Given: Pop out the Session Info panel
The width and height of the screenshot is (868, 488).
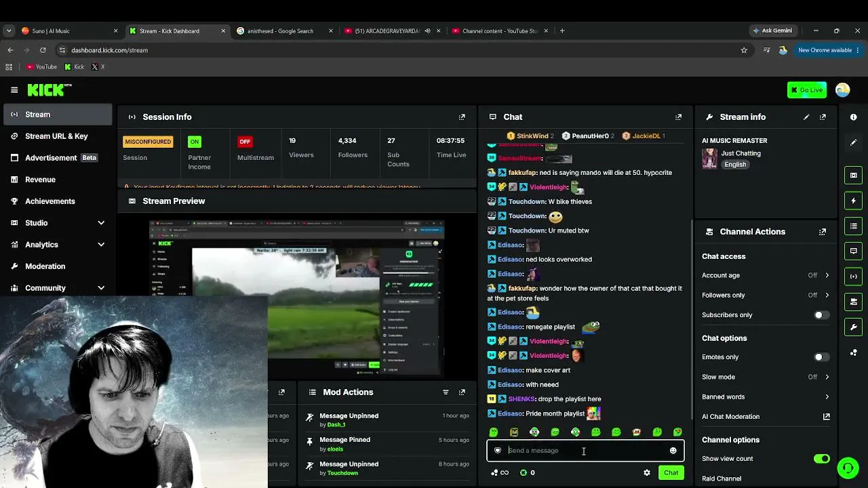Looking at the screenshot, I should coord(462,117).
